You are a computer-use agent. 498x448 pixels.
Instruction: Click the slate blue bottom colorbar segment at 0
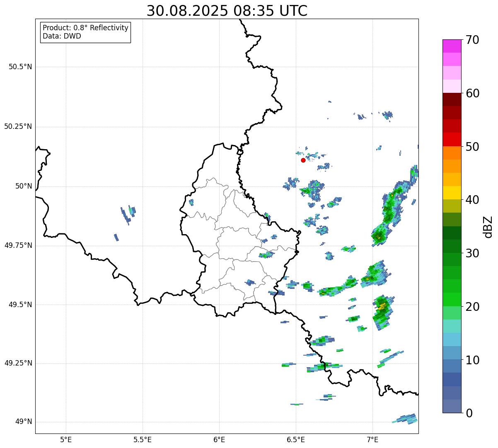tap(452, 407)
